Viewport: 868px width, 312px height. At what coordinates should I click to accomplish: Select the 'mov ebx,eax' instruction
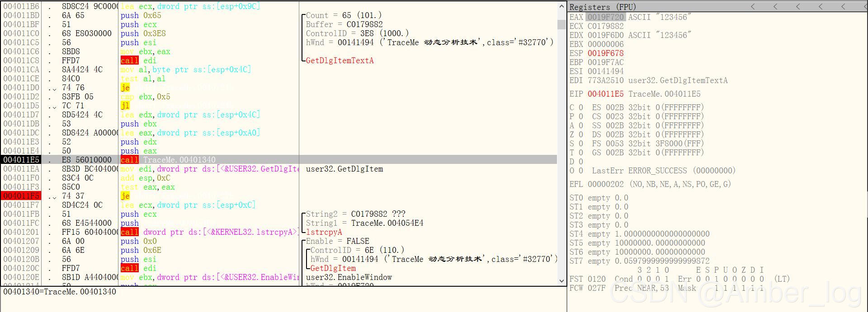(x=146, y=51)
